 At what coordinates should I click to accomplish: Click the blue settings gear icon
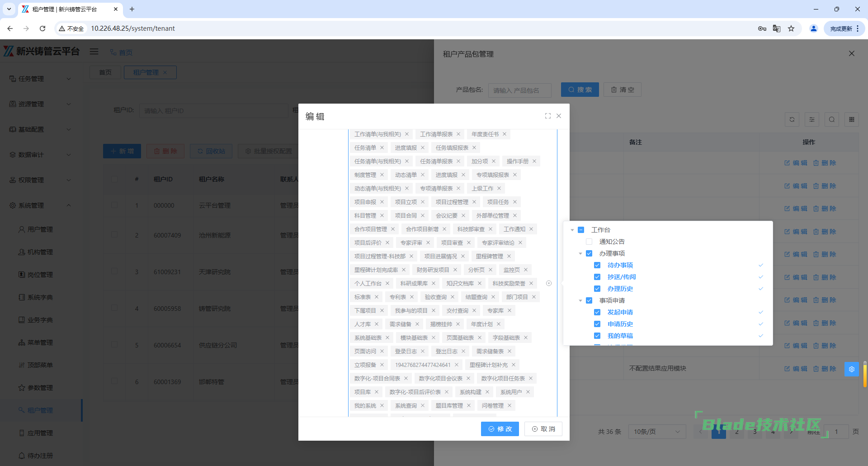pyautogui.click(x=851, y=369)
